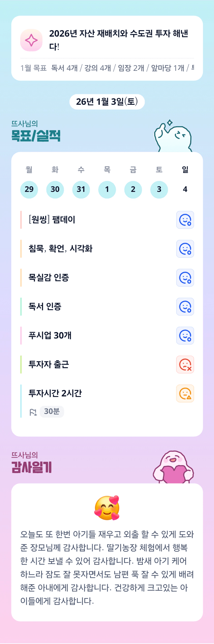This screenshot has height=644, width=214.
Task: Click the flag icon beside 30분
Action: tap(33, 412)
